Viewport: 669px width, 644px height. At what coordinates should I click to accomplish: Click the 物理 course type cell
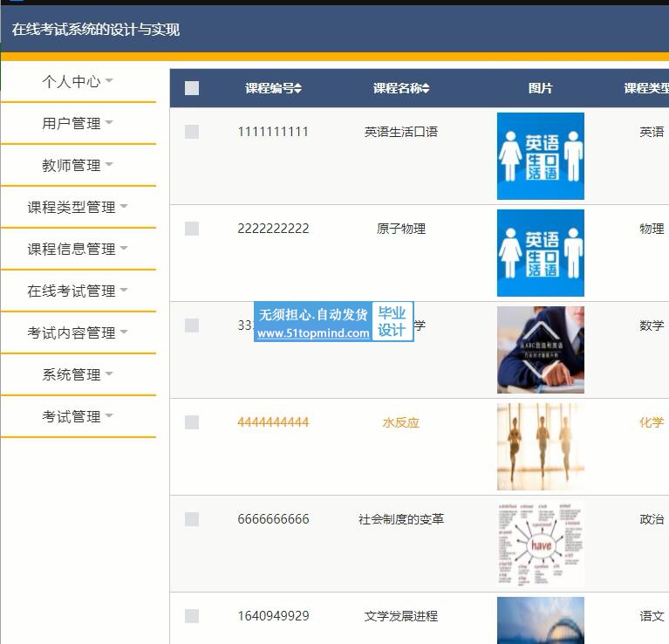652,229
